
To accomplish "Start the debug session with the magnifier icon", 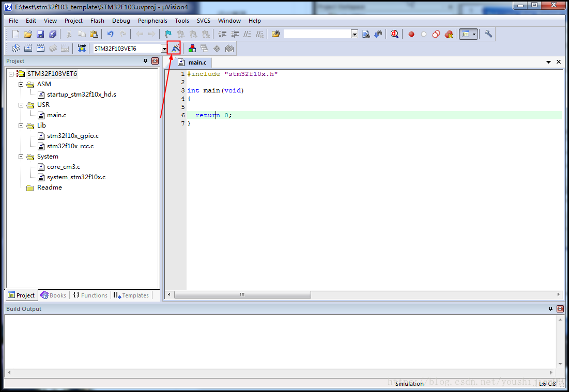I will (x=394, y=34).
